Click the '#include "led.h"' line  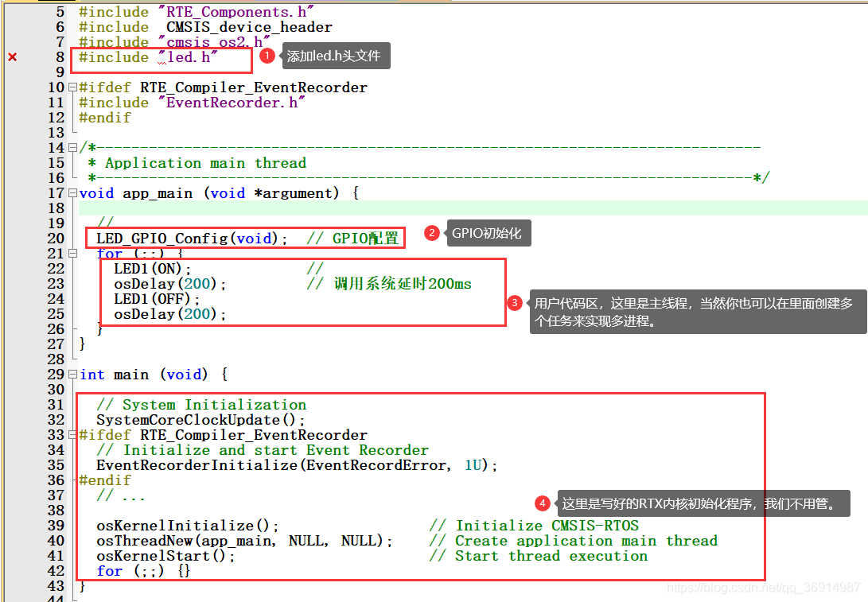tap(147, 57)
